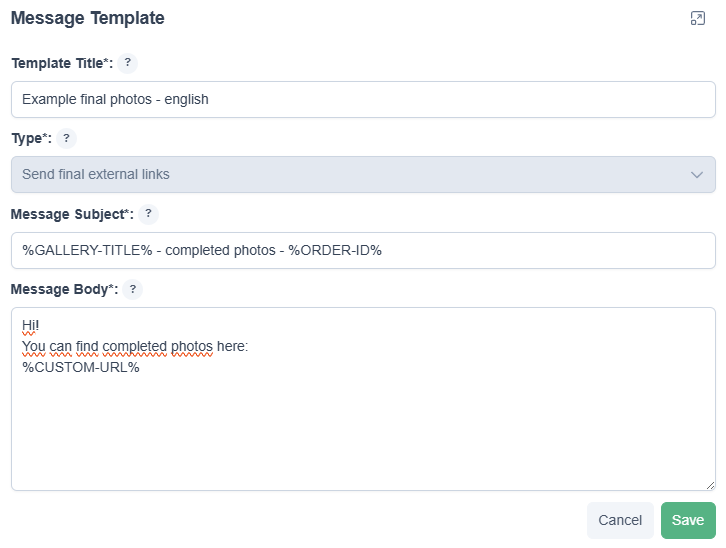Click into the Message Subject text field

click(x=363, y=250)
